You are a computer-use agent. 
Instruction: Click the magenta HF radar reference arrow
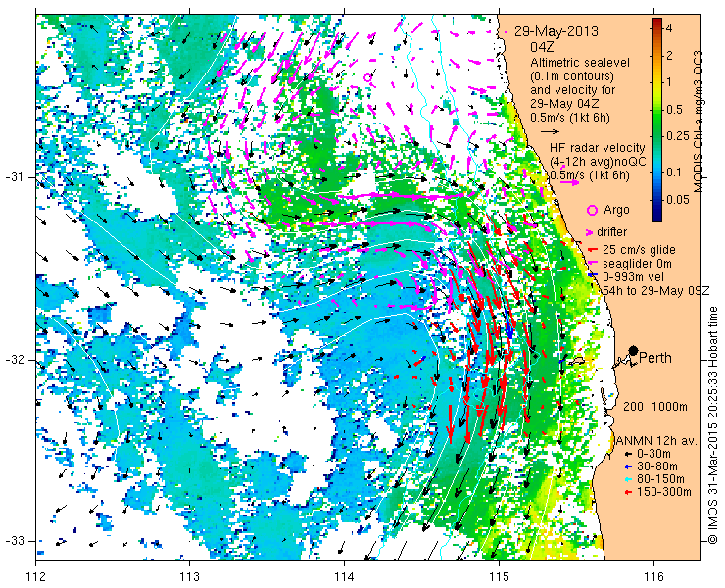coord(569,182)
